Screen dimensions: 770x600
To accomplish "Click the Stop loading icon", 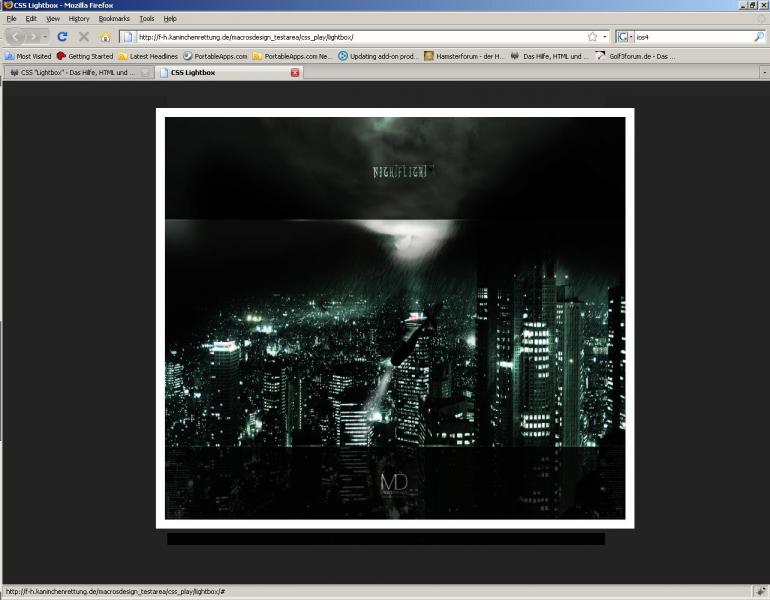I will coord(84,37).
